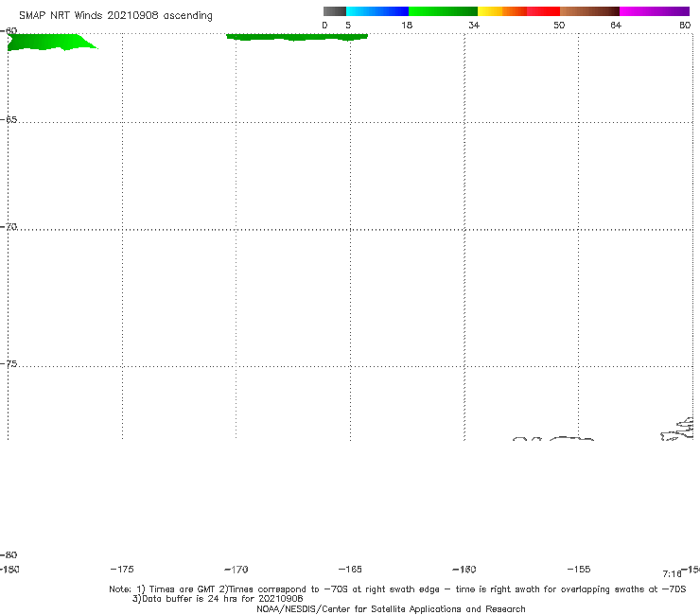The image size is (700, 615).
Task: Click the latitude label '-80'
Action: pos(9,554)
